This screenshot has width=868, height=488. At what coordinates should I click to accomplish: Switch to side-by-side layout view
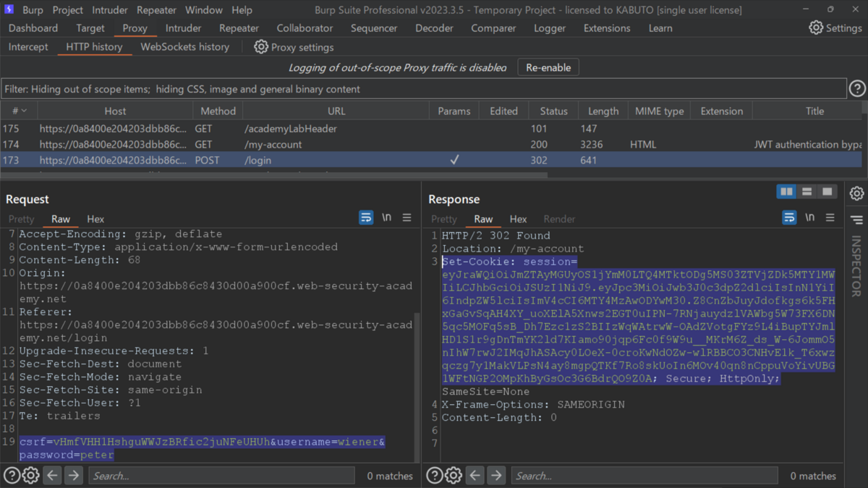pos(786,192)
